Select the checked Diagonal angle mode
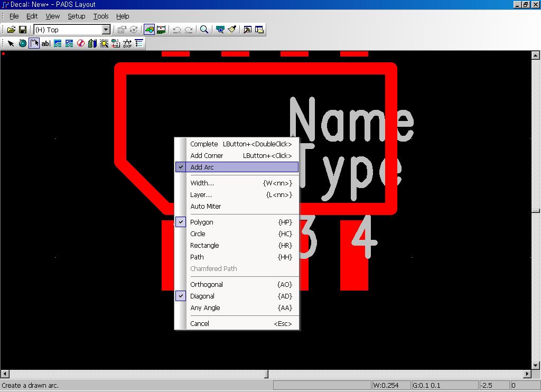Screen dimensions: 541x392 237,296
